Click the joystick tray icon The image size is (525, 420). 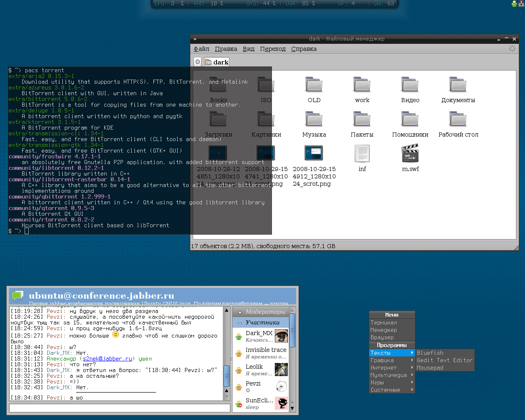(x=521, y=4)
